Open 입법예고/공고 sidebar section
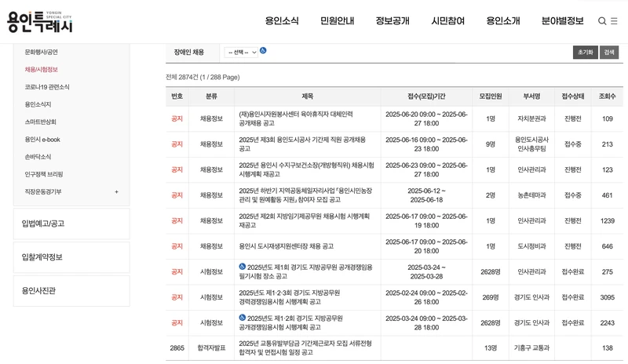 coord(71,224)
